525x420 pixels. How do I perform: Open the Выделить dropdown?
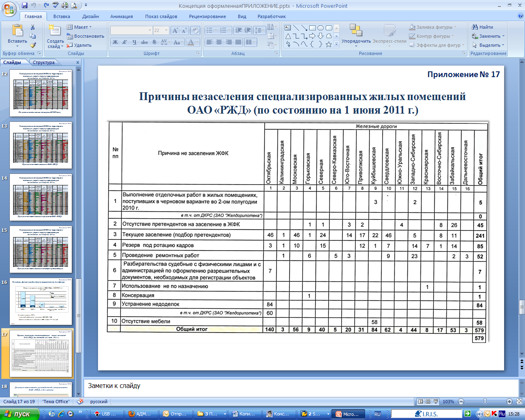pyautogui.click(x=488, y=45)
